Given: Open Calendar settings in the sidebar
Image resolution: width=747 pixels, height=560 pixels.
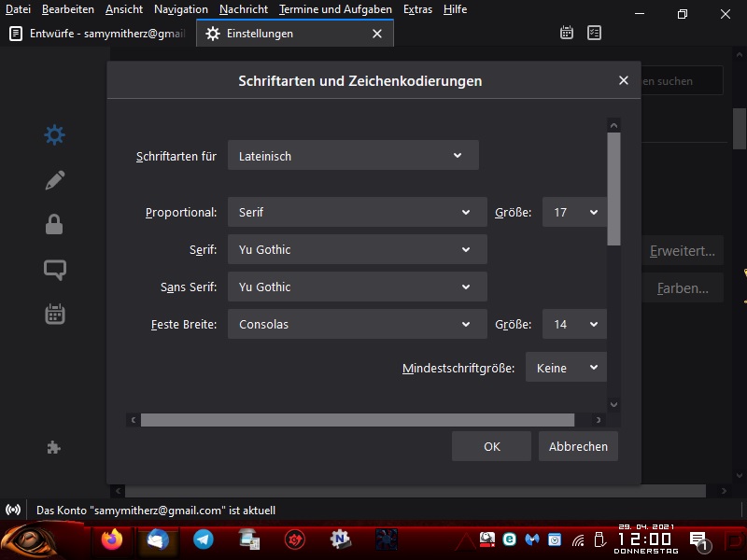Looking at the screenshot, I should 55,315.
